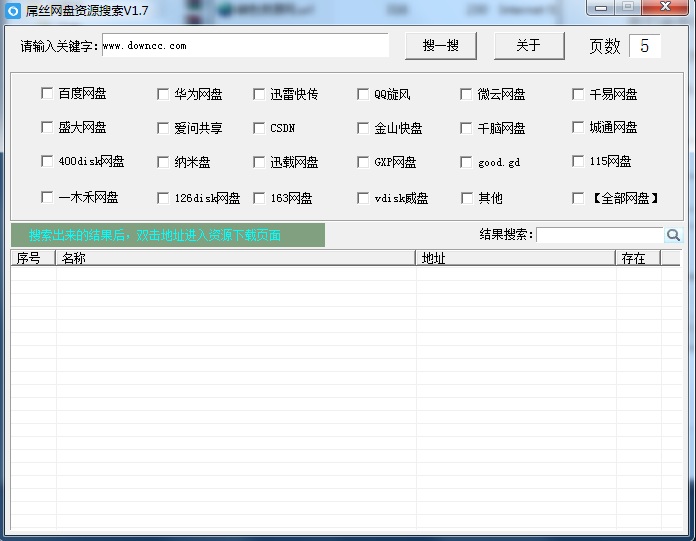
Task: Tick the 华为网盘 checkbox
Action: coord(163,94)
